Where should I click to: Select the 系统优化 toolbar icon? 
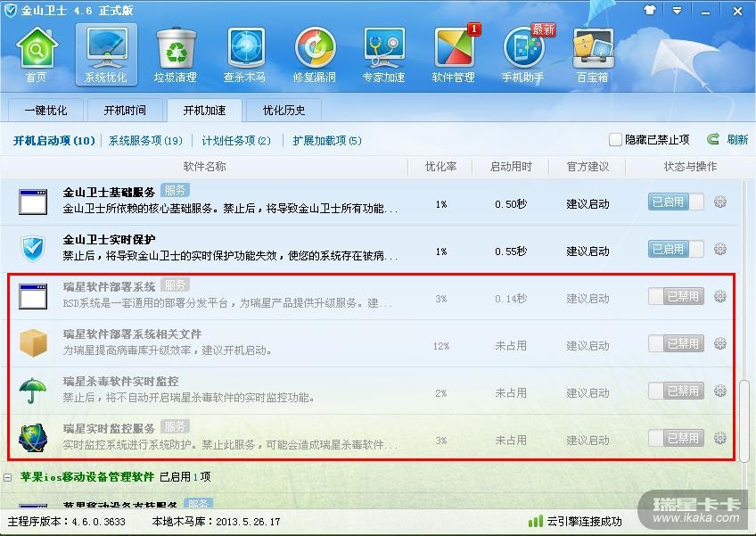coord(106,54)
